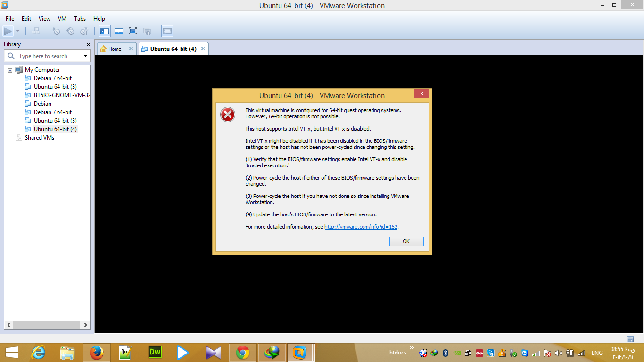
Task: Open the Help menu
Action: (x=99, y=19)
